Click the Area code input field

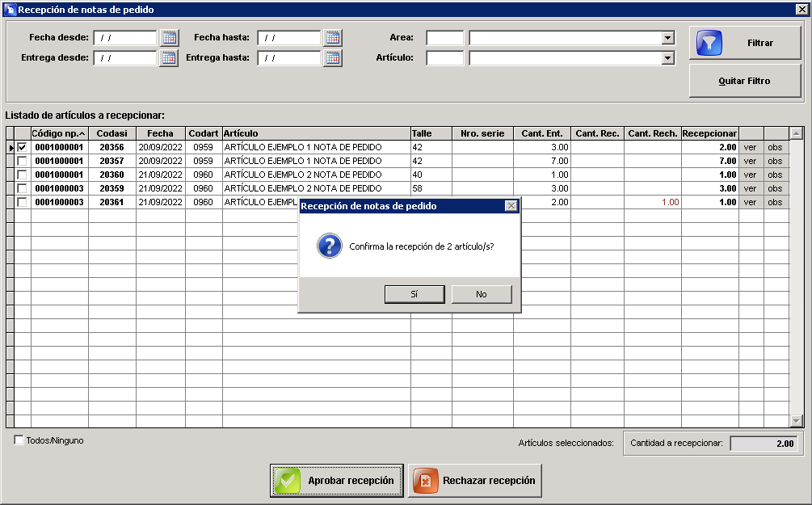[445, 38]
